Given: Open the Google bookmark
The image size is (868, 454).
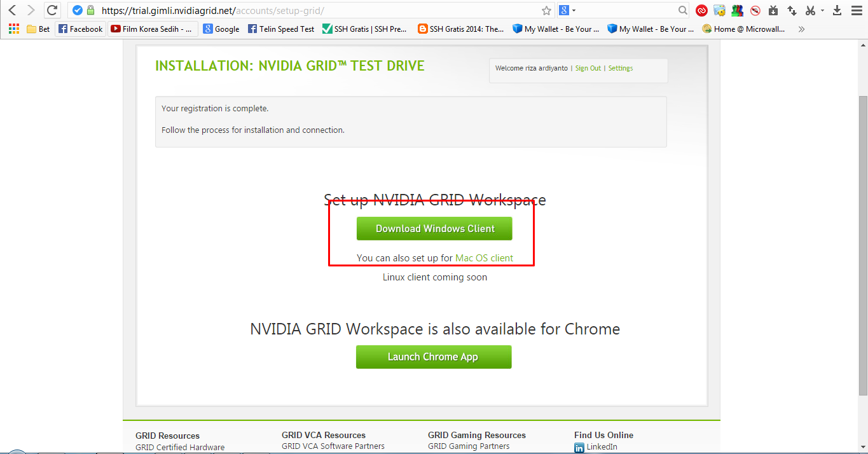Looking at the screenshot, I should (221, 29).
